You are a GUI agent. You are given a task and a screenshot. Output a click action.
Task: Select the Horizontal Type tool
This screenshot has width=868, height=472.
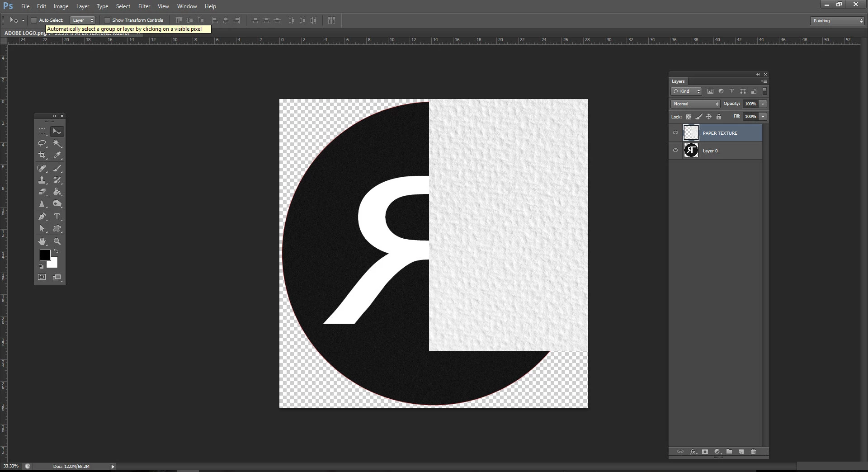(57, 217)
